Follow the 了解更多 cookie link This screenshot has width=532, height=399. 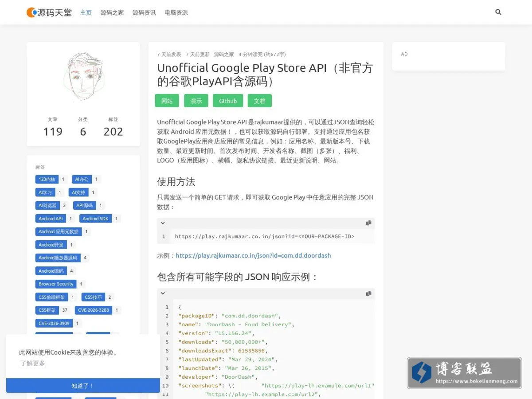coord(33,363)
